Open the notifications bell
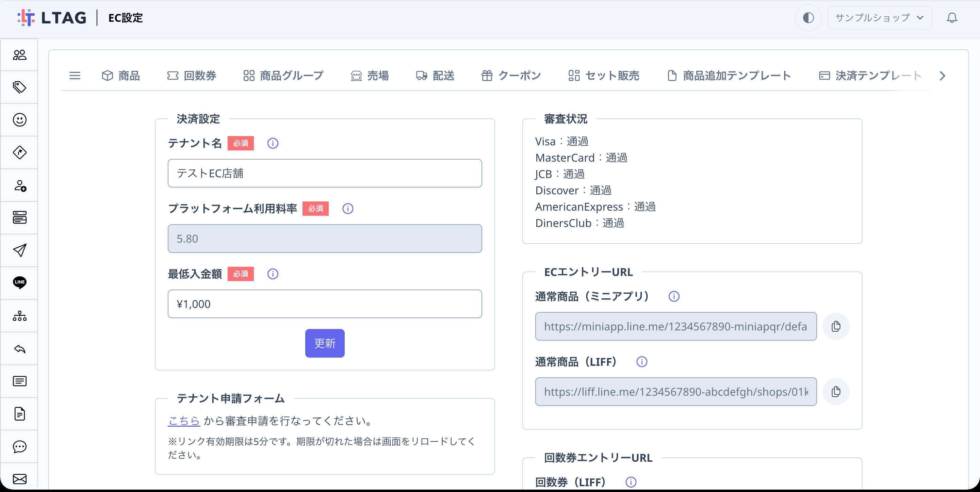Viewport: 980px width, 492px height. [x=952, y=18]
